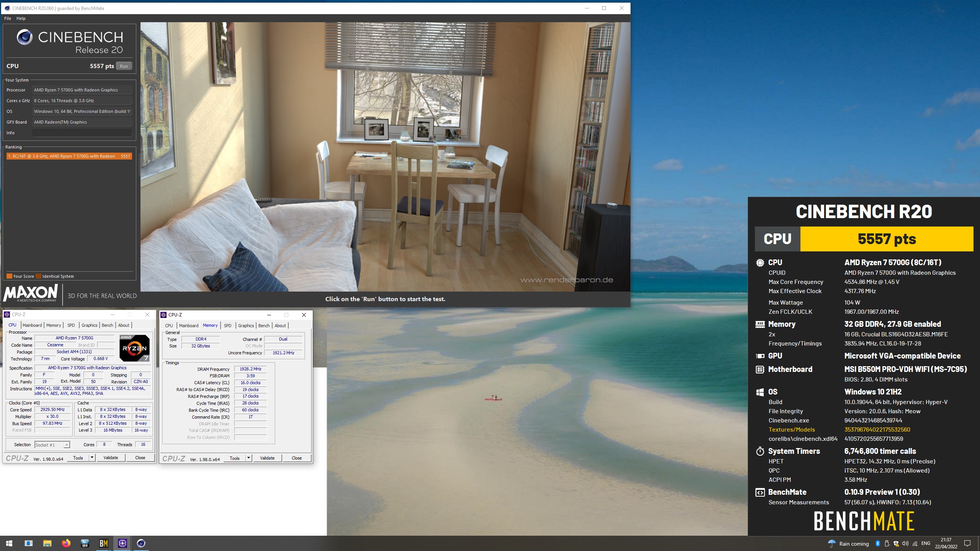This screenshot has width=980, height=551.
Task: Switch to Cinebench via its taskbar icon
Action: tap(141, 543)
